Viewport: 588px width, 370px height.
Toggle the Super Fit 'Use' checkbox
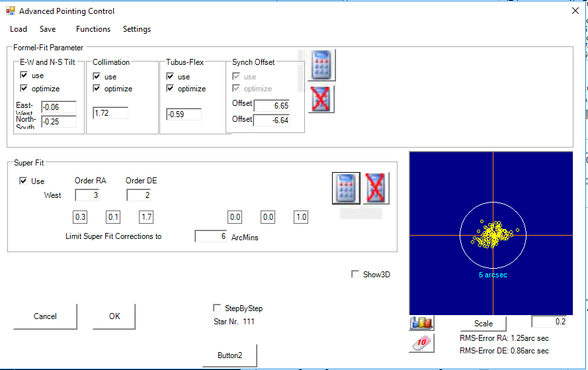tap(24, 181)
